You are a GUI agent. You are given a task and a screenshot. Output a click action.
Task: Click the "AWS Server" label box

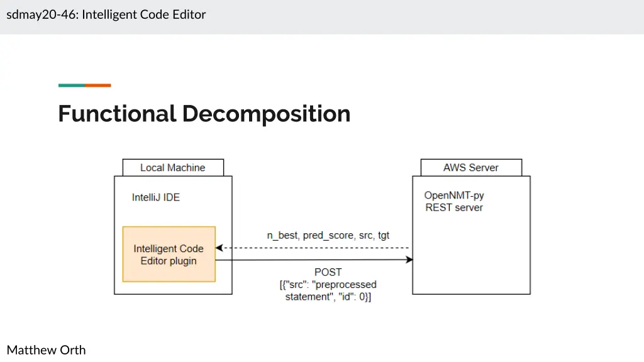[x=470, y=168]
